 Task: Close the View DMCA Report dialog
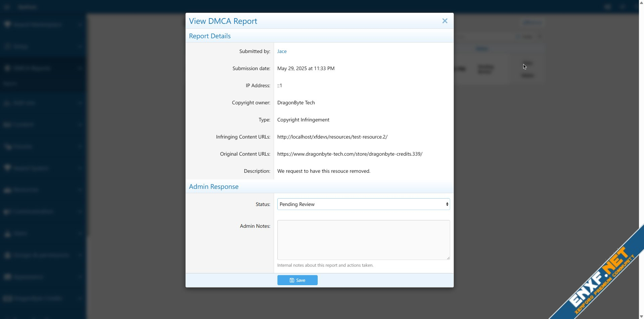click(445, 21)
